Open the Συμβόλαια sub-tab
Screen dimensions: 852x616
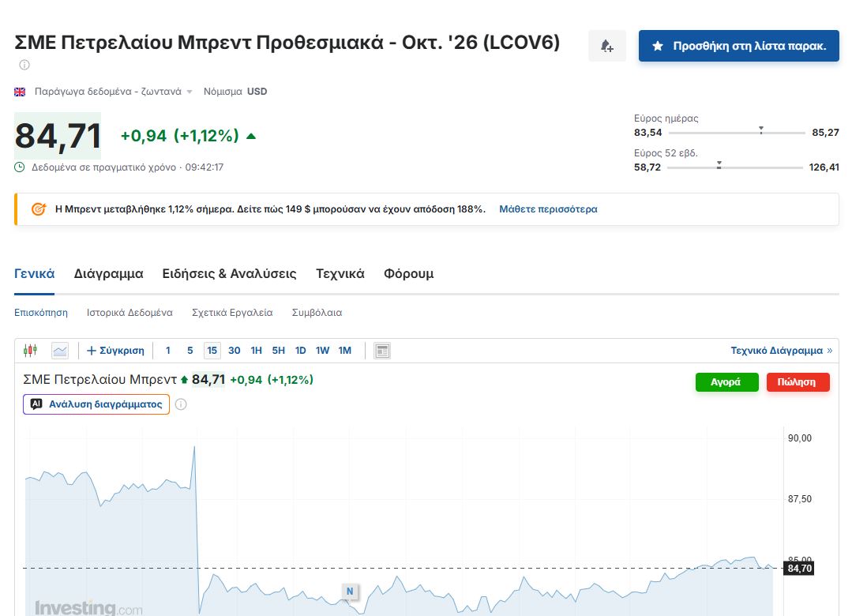317,313
